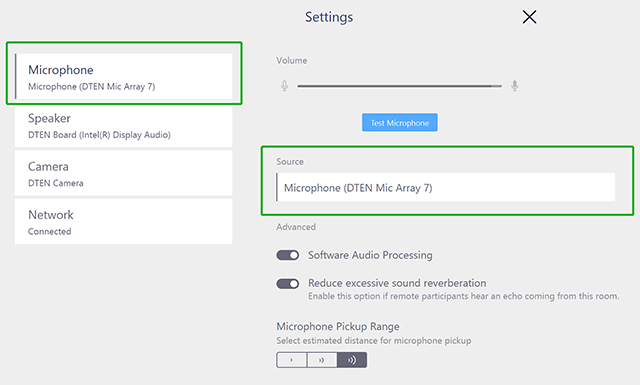
Task: Click the 'Select estimated distance' description
Action: (x=374, y=340)
